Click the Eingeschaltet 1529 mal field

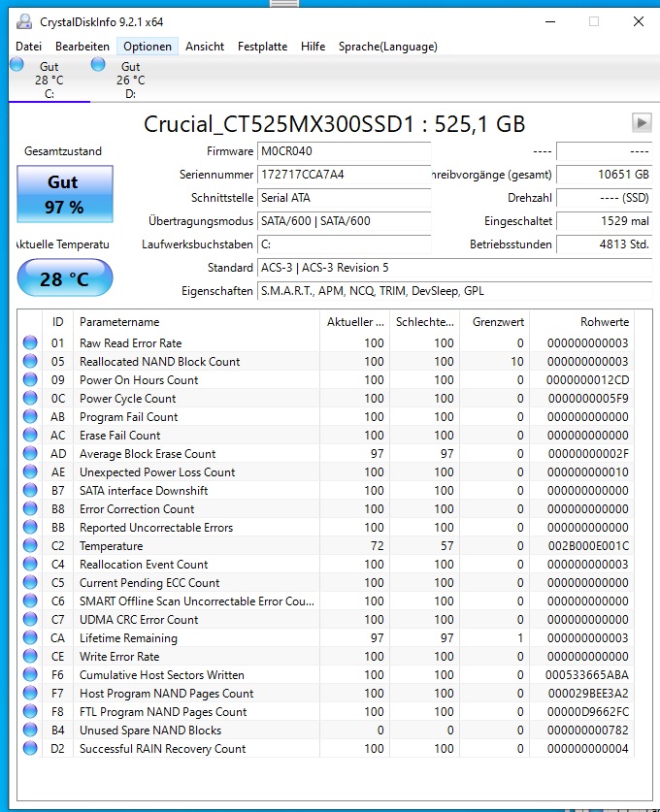(604, 221)
